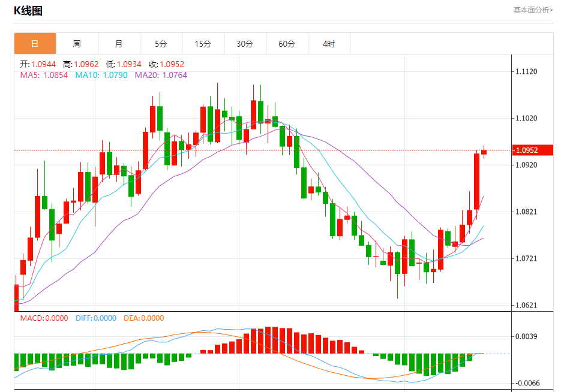Click the DEA value label
The height and width of the screenshot is (392, 561).
(144, 318)
